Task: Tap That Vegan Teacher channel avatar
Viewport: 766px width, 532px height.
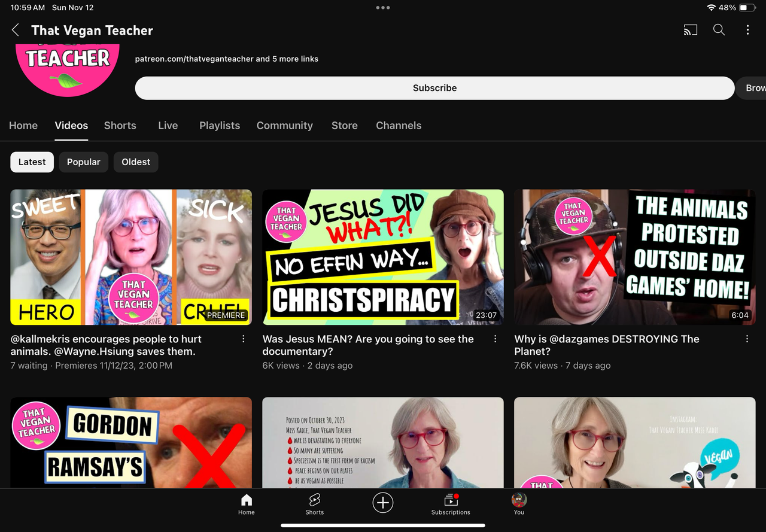Action: tap(68, 71)
